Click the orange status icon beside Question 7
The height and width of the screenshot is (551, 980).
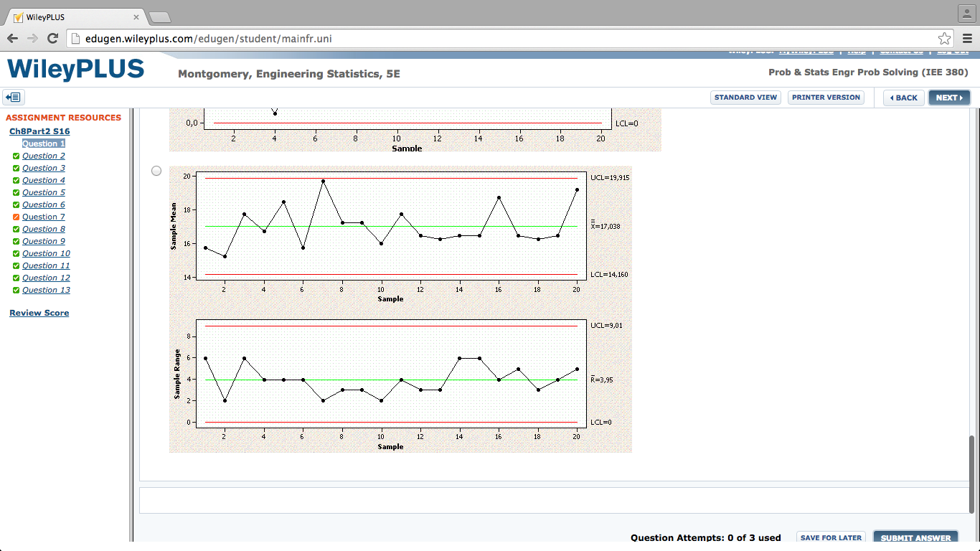[x=16, y=217]
